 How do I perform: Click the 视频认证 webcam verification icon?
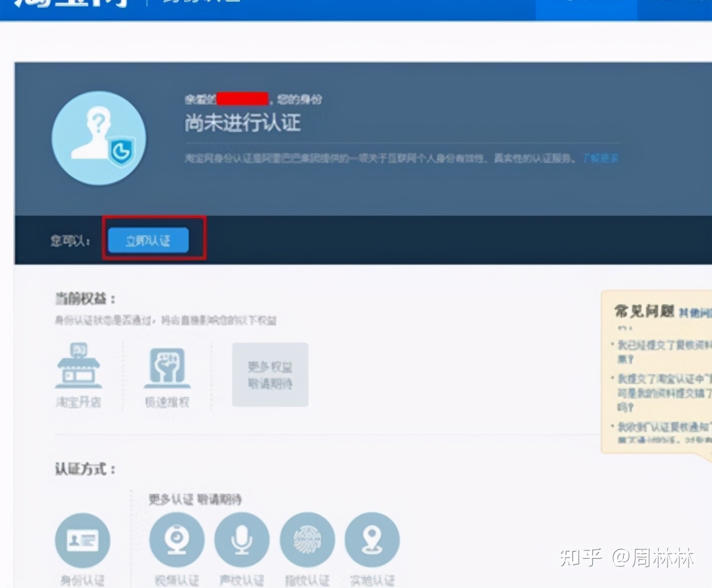[177, 539]
